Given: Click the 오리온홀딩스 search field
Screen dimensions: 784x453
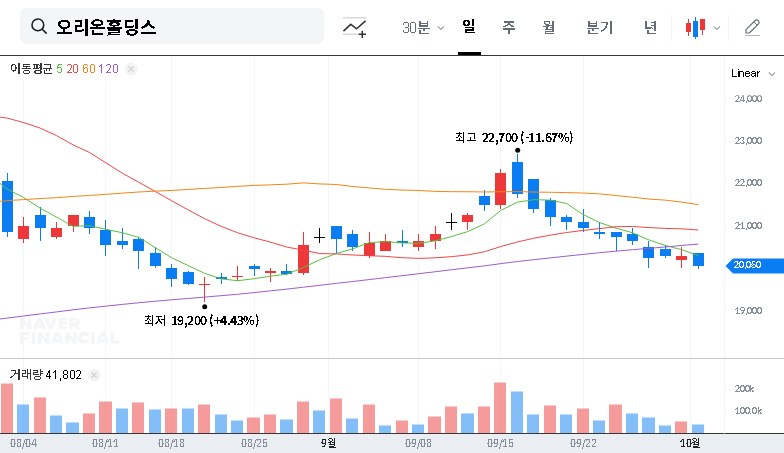Looking at the screenshot, I should click(x=180, y=27).
